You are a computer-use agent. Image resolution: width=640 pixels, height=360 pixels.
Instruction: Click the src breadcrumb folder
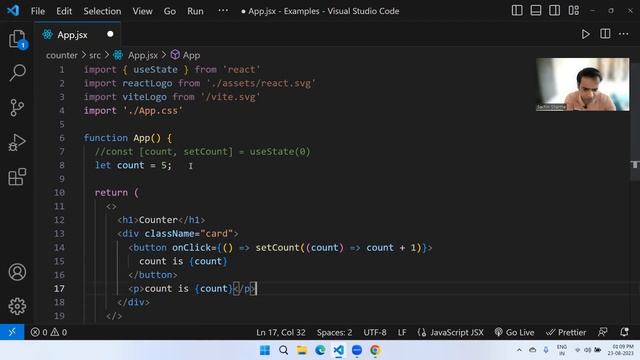[x=95, y=55]
